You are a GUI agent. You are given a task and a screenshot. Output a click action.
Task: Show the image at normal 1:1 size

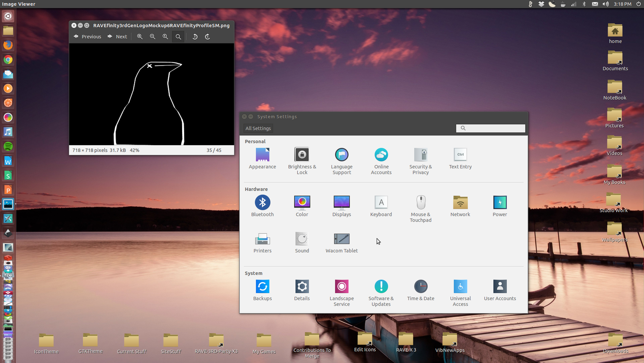pyautogui.click(x=165, y=36)
